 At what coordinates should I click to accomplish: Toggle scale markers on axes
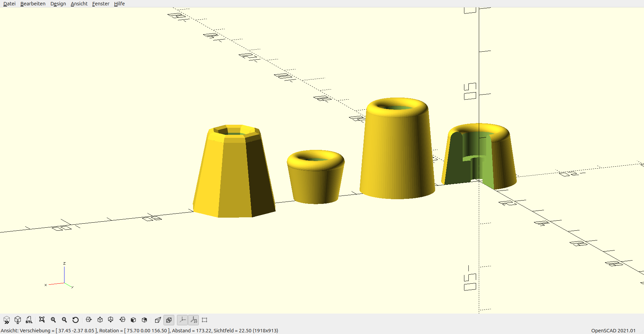pos(194,320)
